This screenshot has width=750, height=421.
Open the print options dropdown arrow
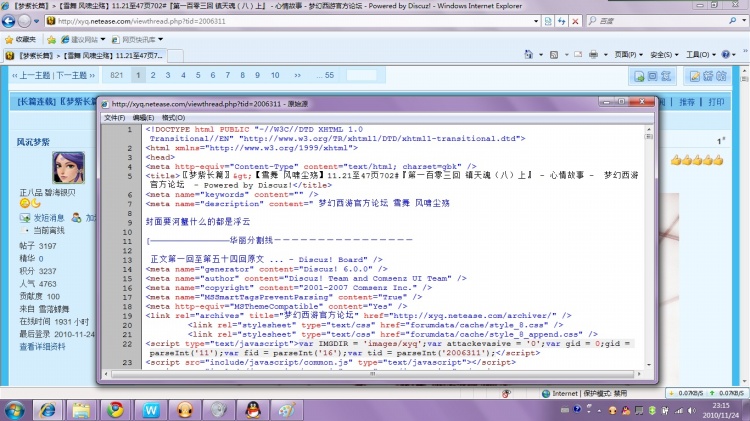tap(606, 55)
